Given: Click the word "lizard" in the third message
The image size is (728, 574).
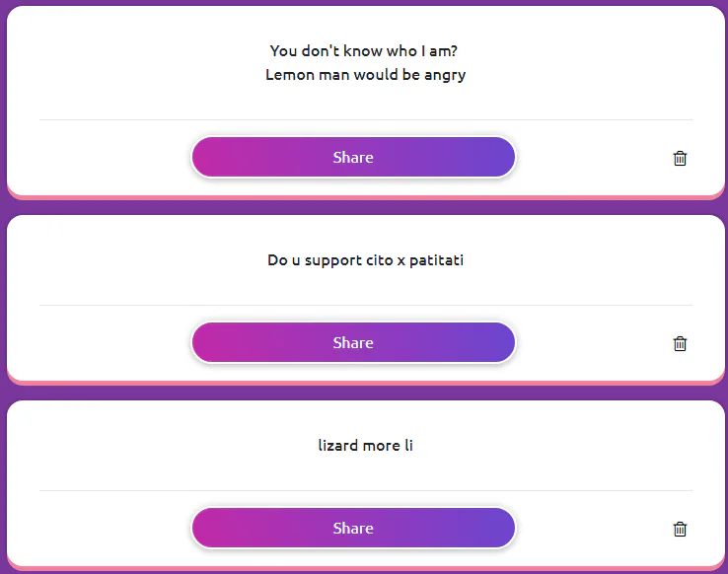Looking at the screenshot, I should click(338, 446).
